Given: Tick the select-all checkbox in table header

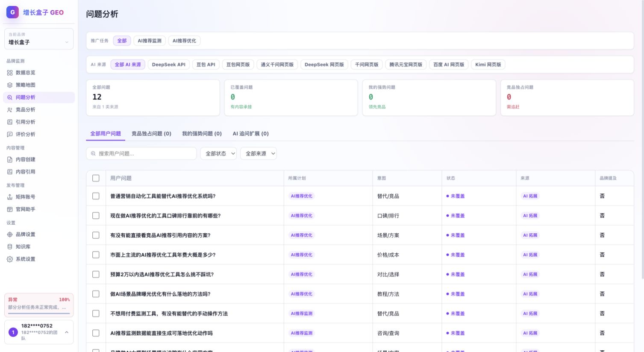Looking at the screenshot, I should 96,178.
